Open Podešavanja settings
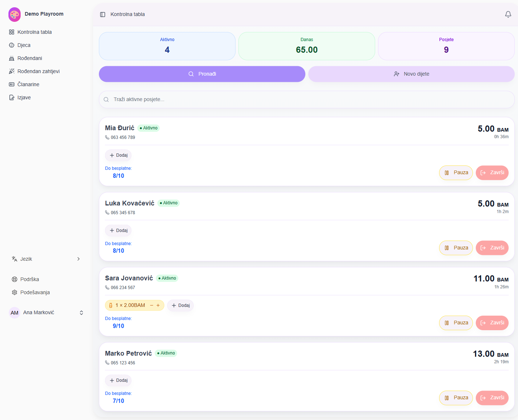The image size is (518, 420). coord(46,292)
